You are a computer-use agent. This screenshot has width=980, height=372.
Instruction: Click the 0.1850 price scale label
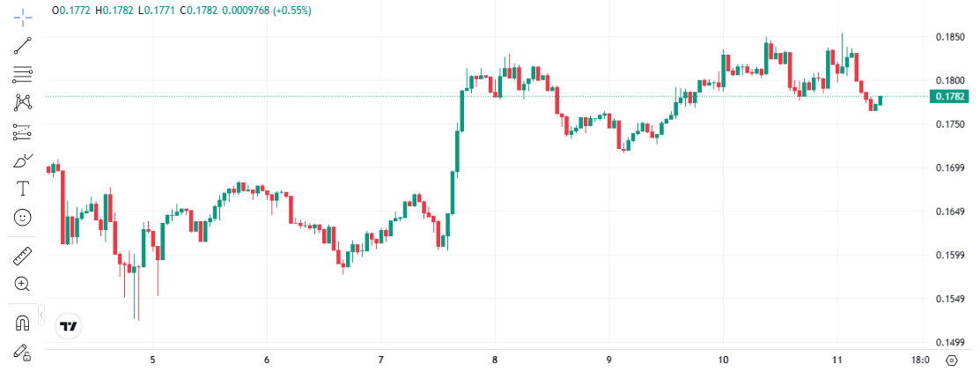pyautogui.click(x=950, y=37)
